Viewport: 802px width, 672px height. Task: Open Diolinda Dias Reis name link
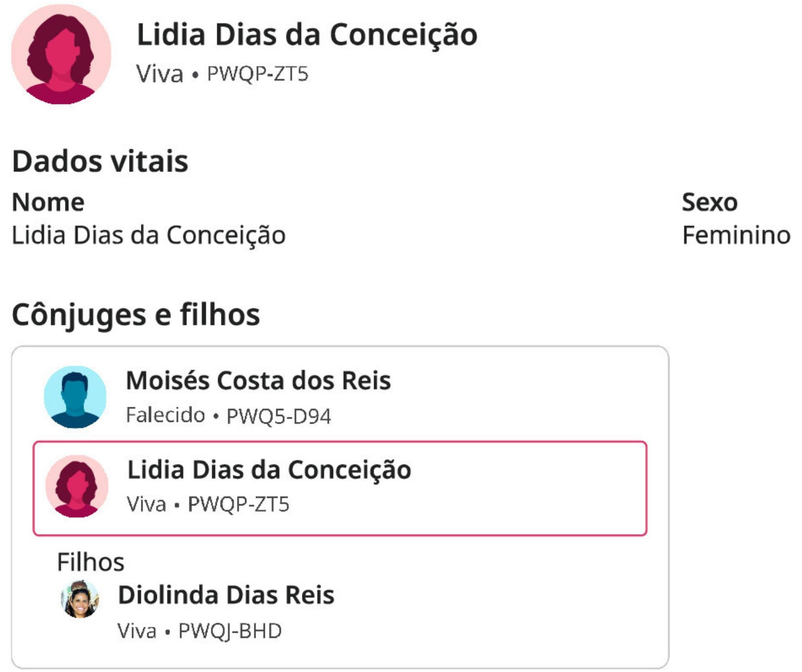coord(226,595)
